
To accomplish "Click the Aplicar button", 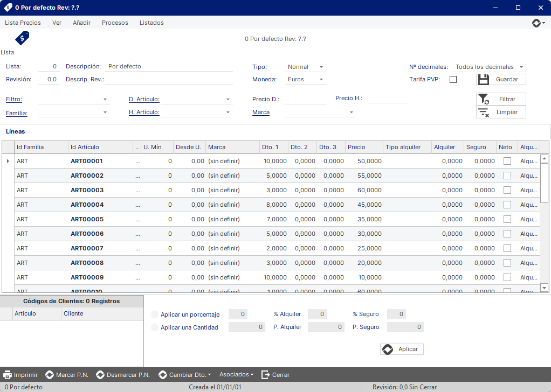I will pyautogui.click(x=402, y=349).
